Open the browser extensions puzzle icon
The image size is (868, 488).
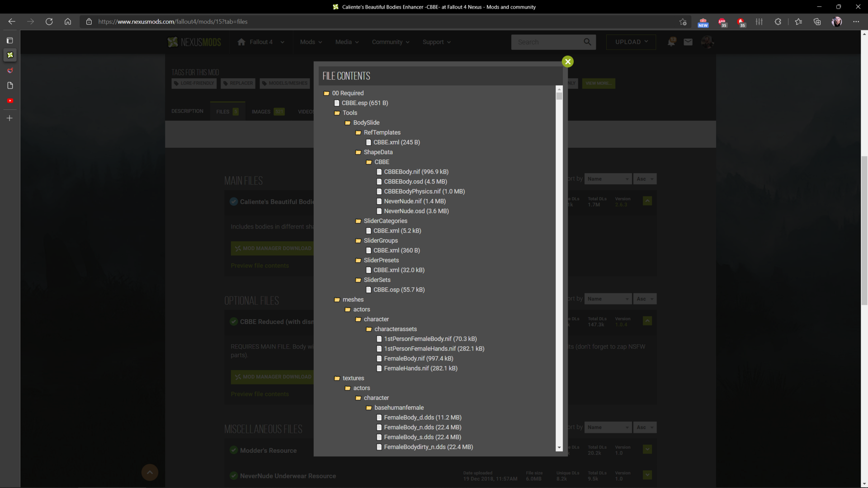(778, 22)
